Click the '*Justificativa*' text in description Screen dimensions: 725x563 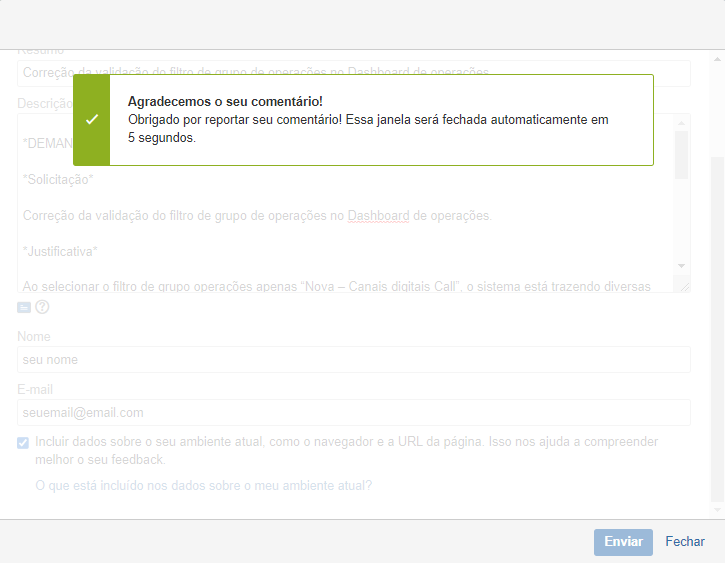60,251
